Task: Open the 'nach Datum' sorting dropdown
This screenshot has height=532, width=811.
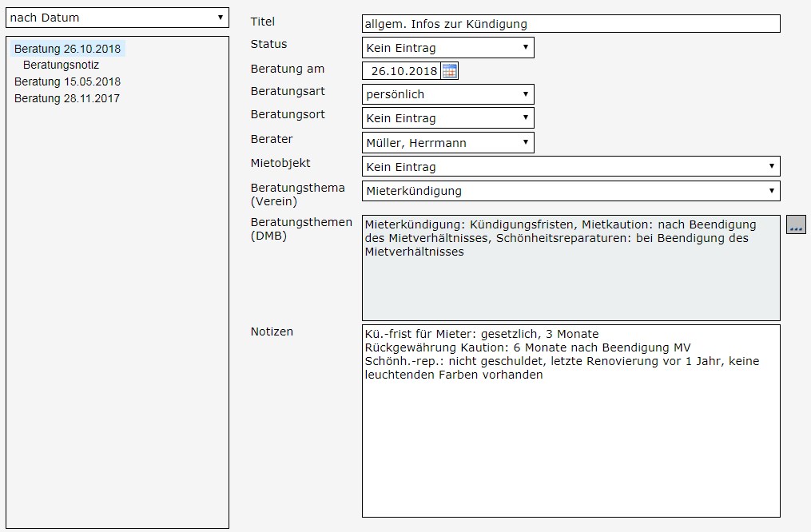Action: coord(117,18)
